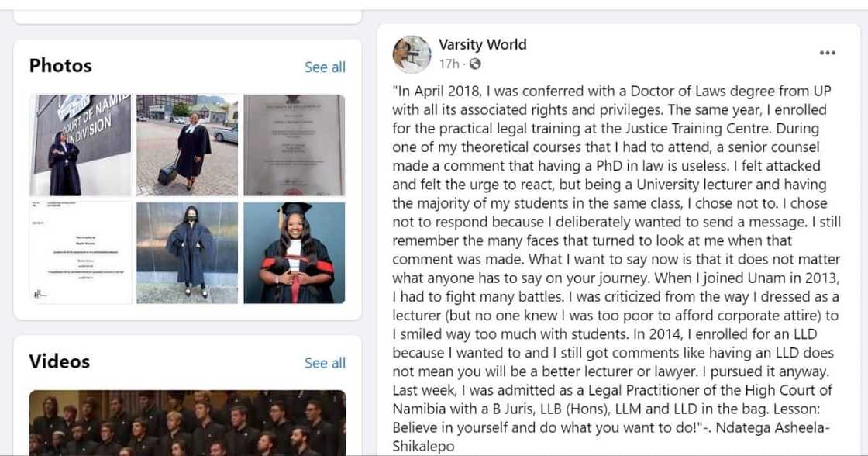This screenshot has height=456, width=868.
Task: Click See all in the Photos section
Action: (325, 67)
